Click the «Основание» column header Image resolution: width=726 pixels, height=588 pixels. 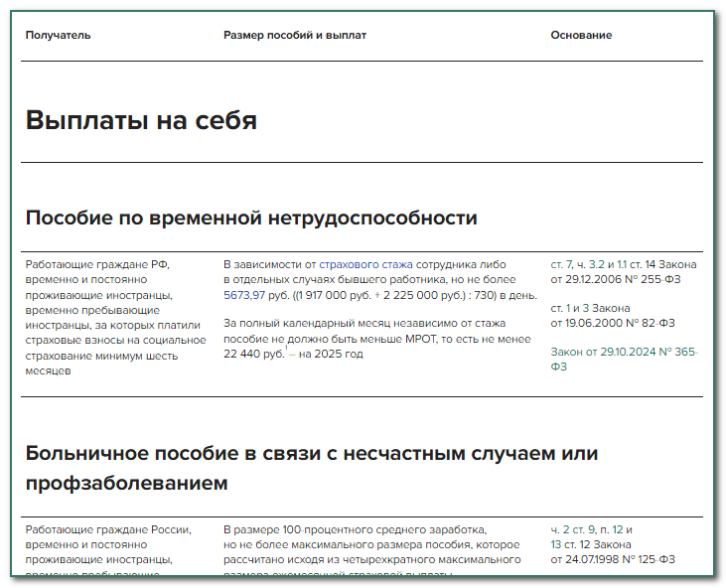coord(581,35)
